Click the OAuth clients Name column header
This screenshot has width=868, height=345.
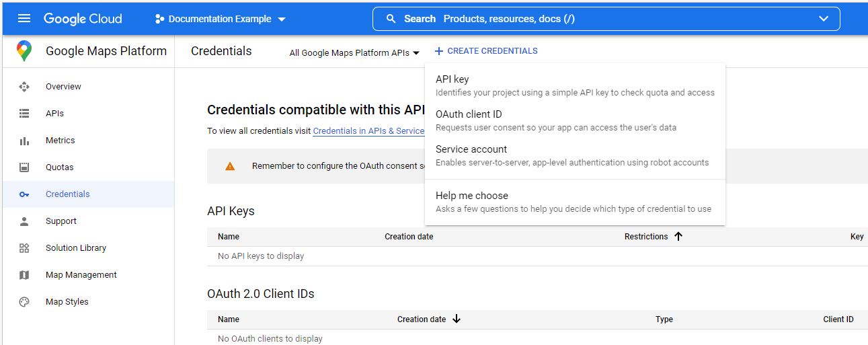(229, 319)
